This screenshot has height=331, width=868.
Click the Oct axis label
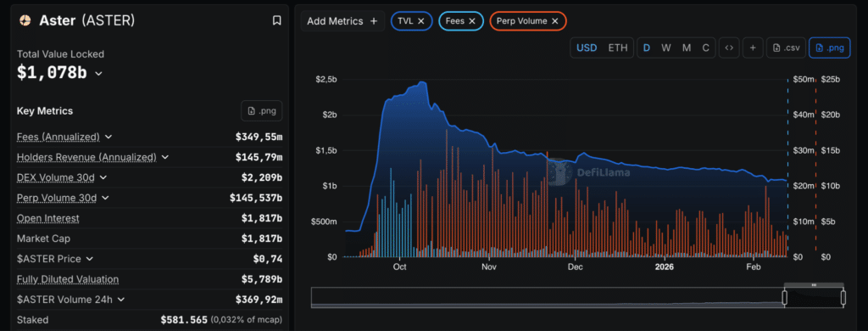click(400, 266)
